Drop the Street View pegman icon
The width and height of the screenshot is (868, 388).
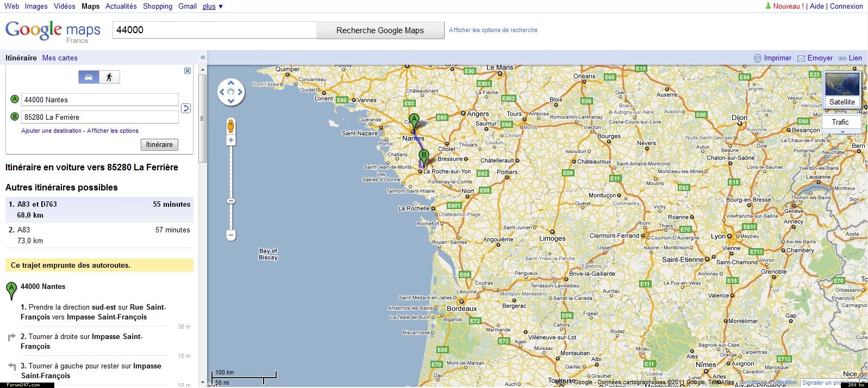tap(231, 126)
